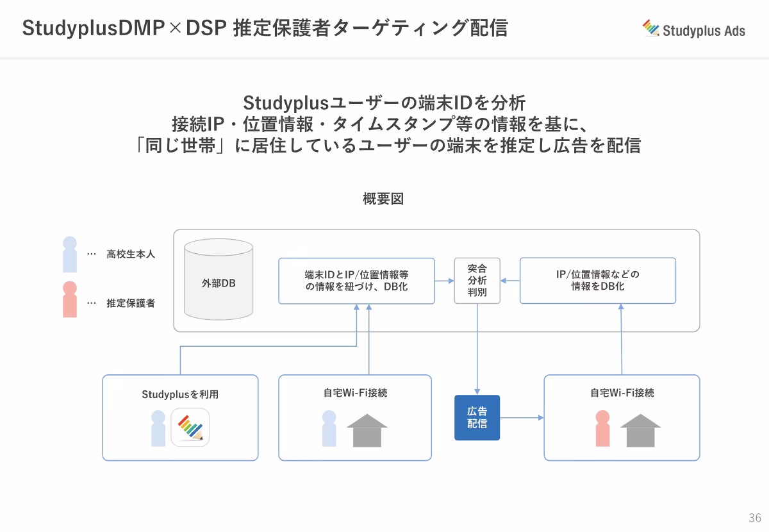Click the 概要図 heading

tap(383, 199)
